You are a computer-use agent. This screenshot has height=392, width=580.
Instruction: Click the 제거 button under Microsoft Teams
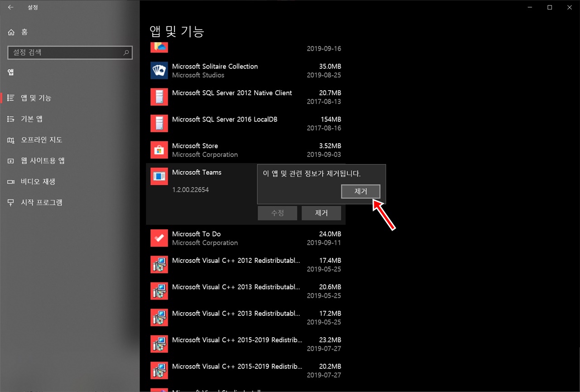321,213
